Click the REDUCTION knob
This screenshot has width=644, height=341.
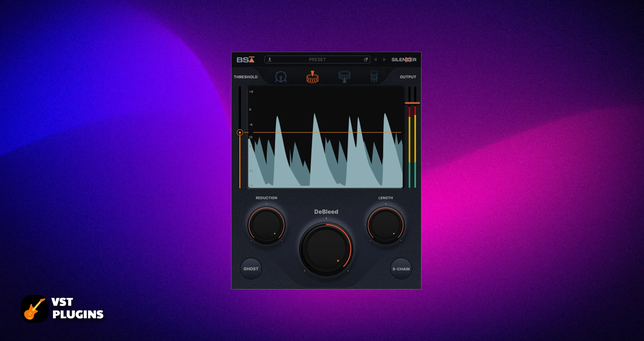(266, 225)
